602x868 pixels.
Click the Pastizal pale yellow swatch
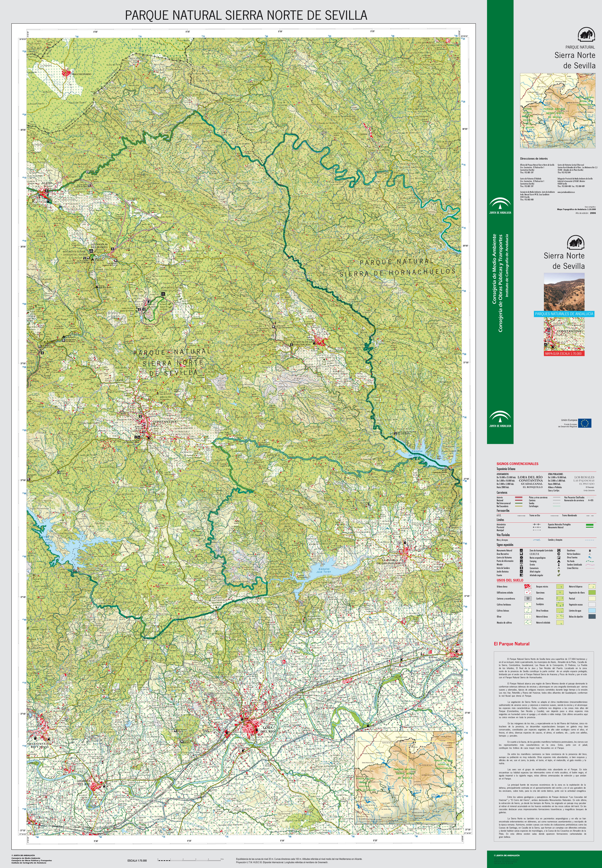(x=592, y=598)
